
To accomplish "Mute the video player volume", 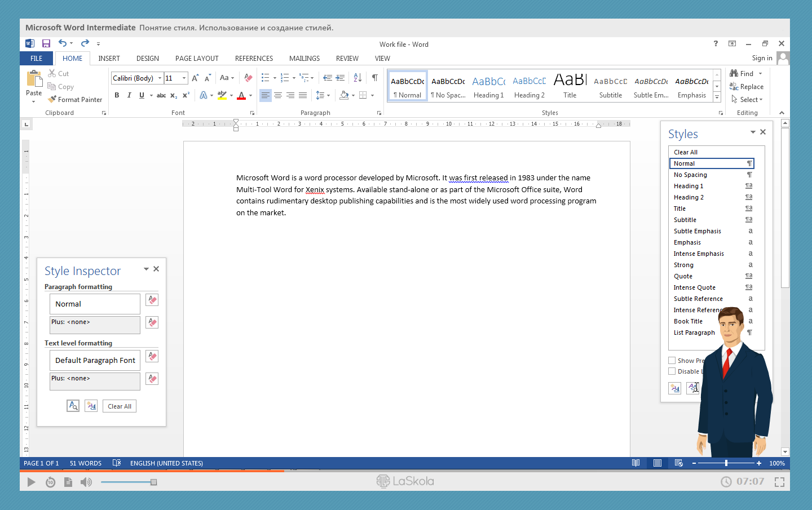I will (x=86, y=482).
